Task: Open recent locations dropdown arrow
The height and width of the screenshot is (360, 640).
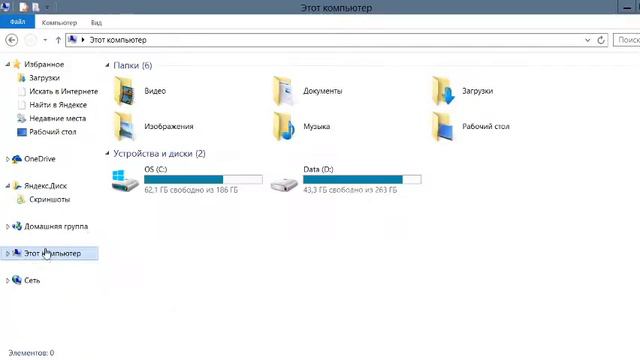Action: coord(45,40)
